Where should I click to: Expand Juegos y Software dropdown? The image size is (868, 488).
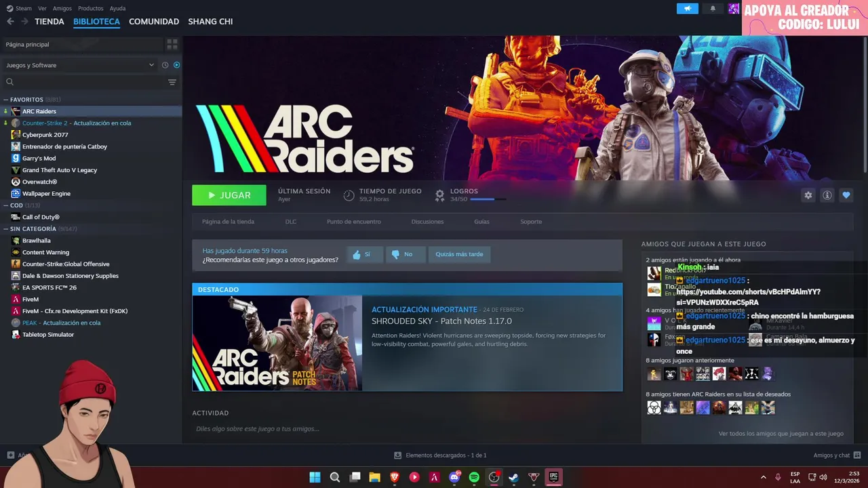[80, 65]
